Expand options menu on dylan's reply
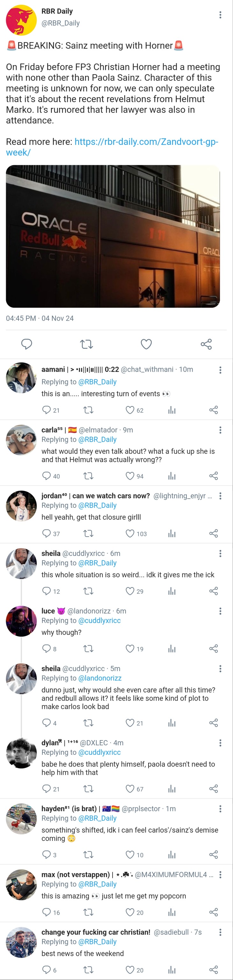The image size is (233, 980). point(220,743)
